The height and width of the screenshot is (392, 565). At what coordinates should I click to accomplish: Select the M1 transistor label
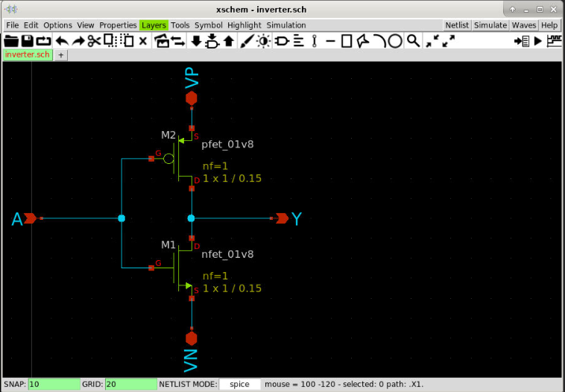168,245
